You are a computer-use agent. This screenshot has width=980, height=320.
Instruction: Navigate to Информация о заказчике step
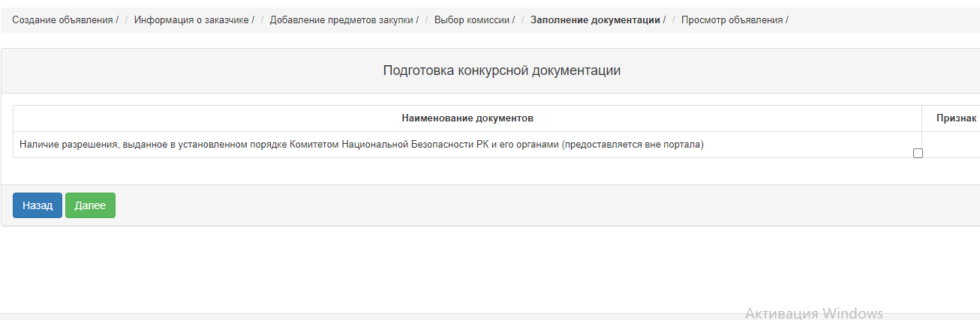tap(192, 20)
